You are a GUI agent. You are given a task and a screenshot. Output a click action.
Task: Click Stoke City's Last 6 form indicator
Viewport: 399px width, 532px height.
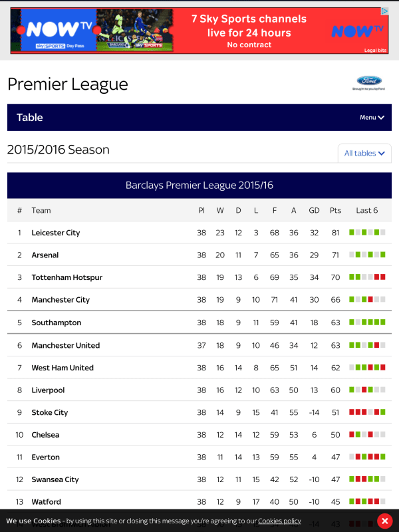pyautogui.click(x=367, y=412)
